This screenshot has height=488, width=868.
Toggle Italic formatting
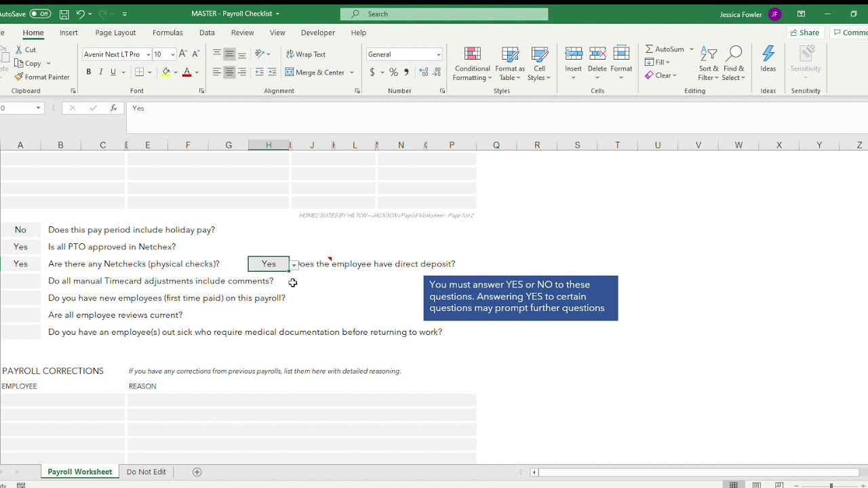[x=100, y=72]
